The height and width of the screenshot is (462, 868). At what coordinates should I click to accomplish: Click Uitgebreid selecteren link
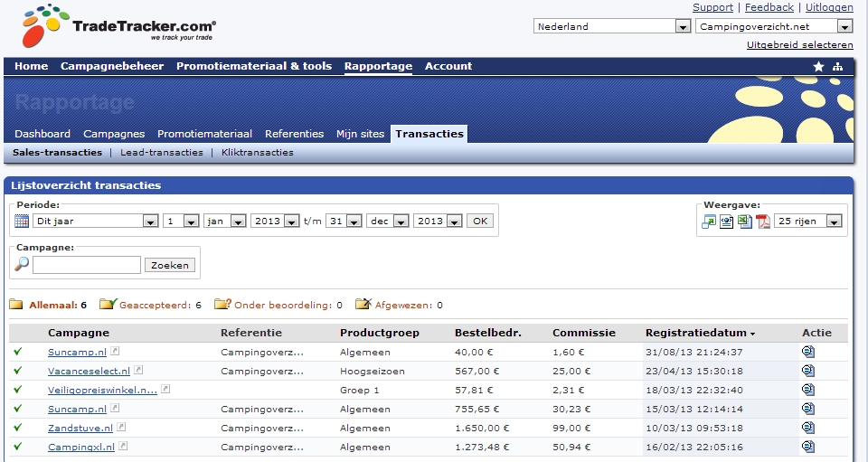[800, 45]
